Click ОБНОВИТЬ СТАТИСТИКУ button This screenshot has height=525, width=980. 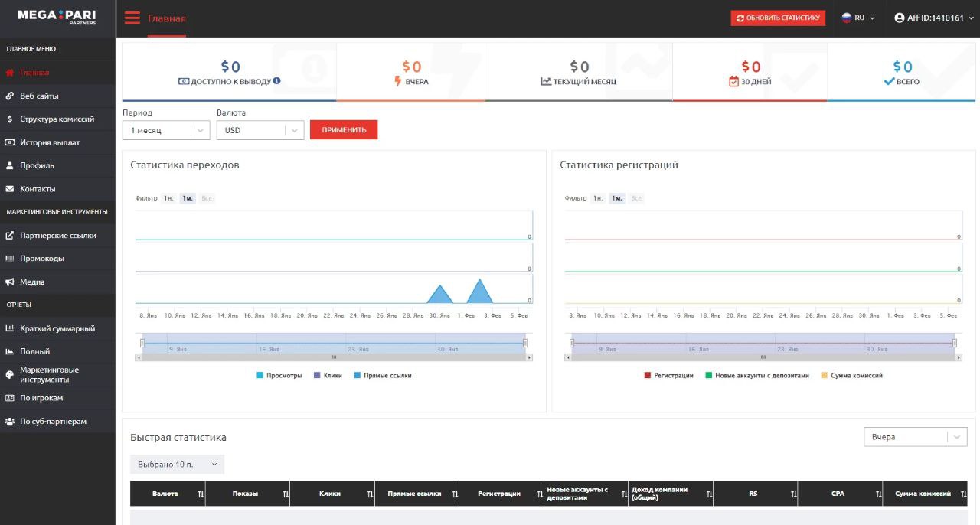778,18
